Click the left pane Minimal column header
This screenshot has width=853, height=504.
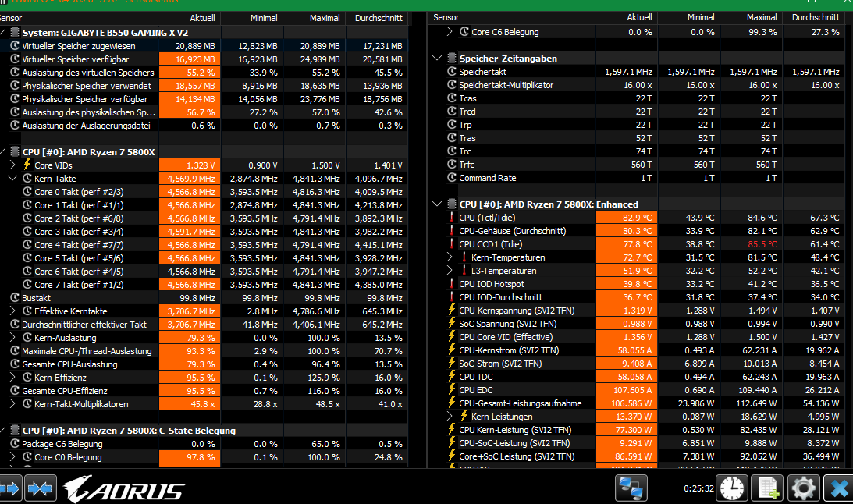click(x=252, y=18)
